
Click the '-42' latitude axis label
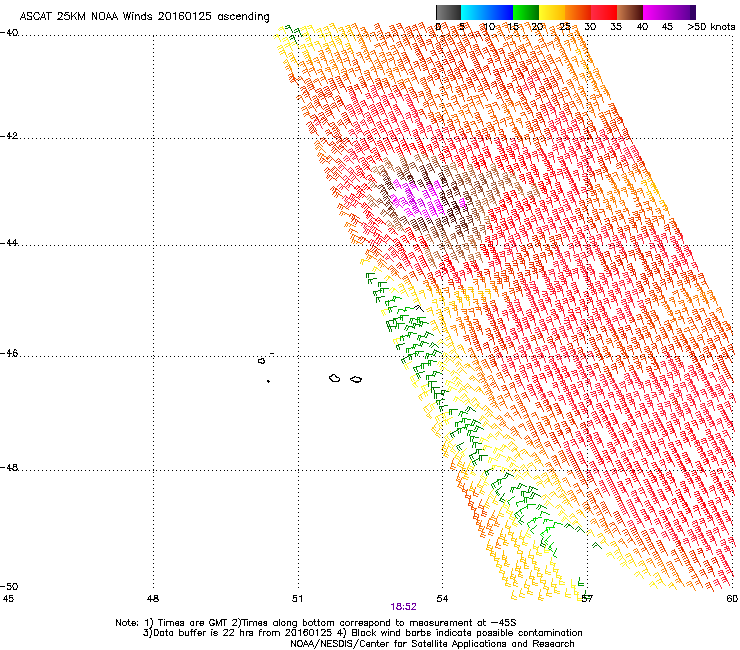coord(9,136)
